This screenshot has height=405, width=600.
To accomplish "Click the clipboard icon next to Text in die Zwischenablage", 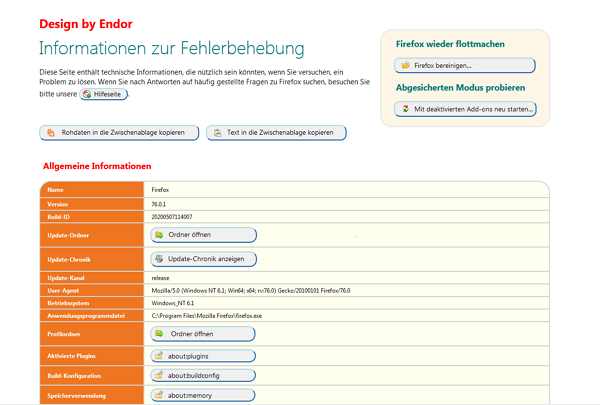I will click(x=217, y=133).
